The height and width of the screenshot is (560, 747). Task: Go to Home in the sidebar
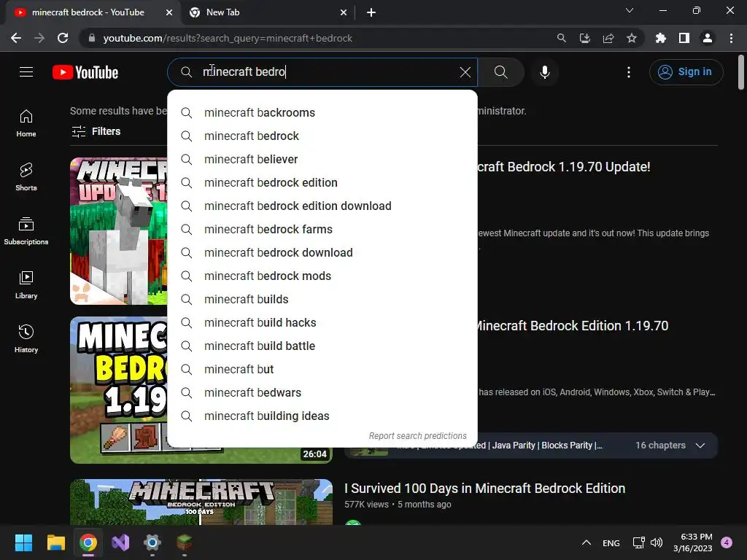(x=26, y=123)
